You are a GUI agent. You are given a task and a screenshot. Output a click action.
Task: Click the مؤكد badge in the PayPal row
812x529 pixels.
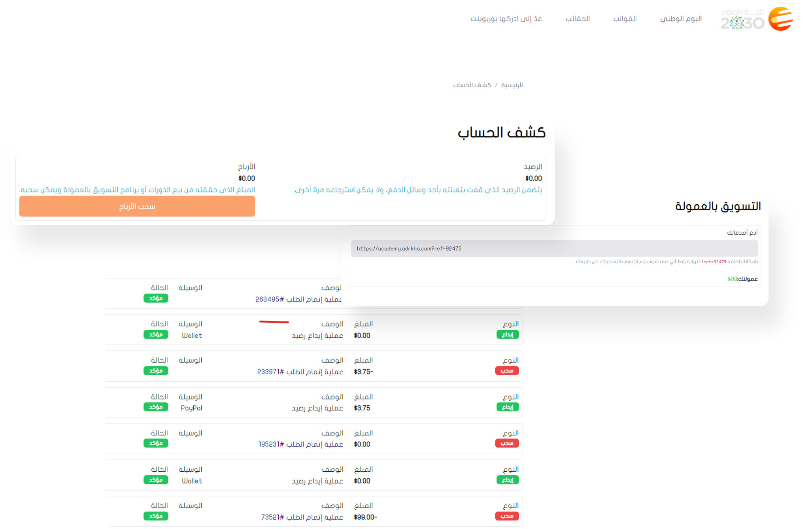[156, 407]
